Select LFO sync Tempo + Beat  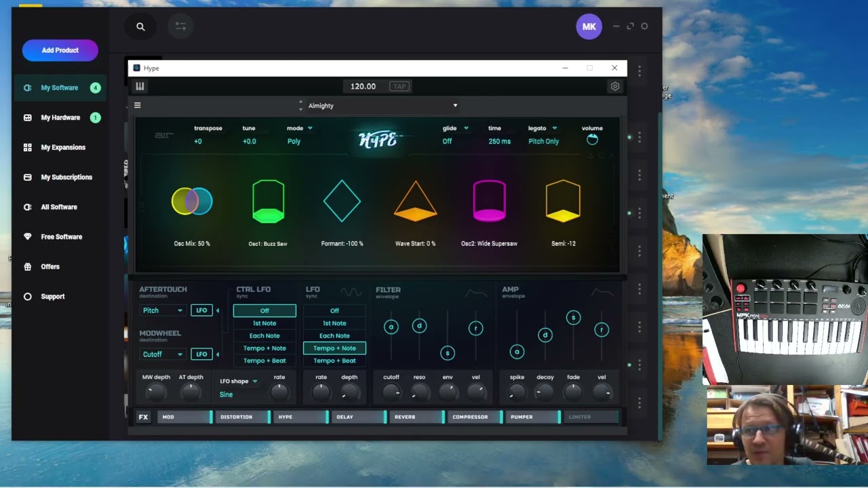tap(334, 361)
